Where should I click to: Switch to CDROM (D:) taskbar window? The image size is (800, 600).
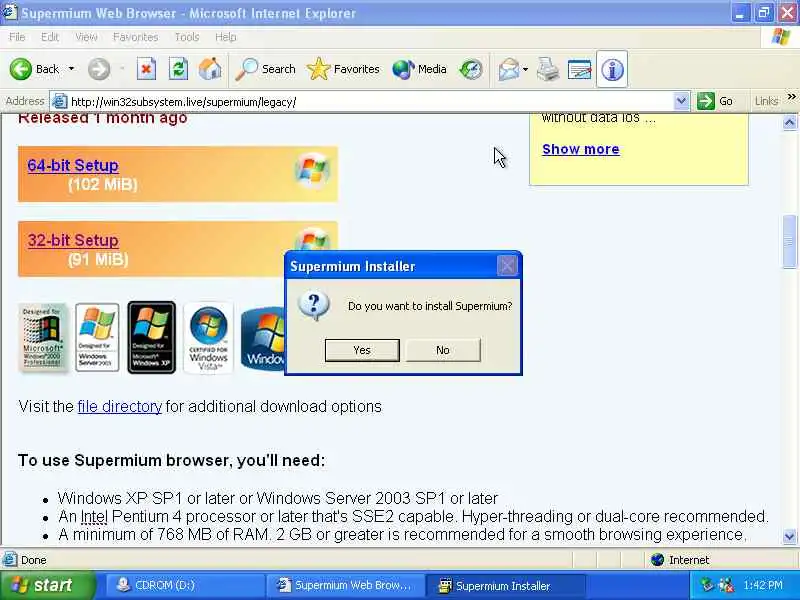[185, 585]
